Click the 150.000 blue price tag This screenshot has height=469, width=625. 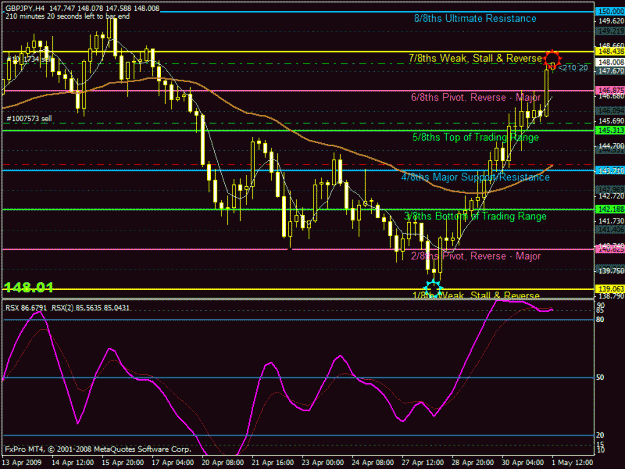(x=610, y=12)
